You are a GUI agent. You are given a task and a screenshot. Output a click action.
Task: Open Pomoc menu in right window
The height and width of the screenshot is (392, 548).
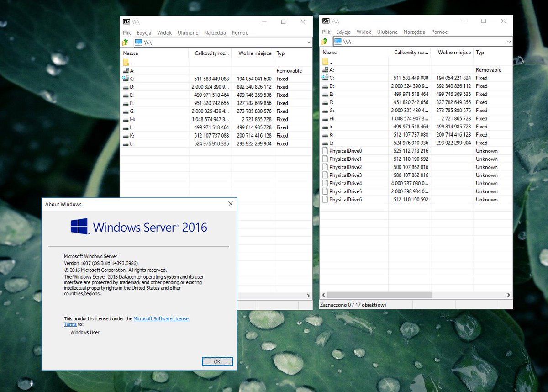tap(439, 32)
